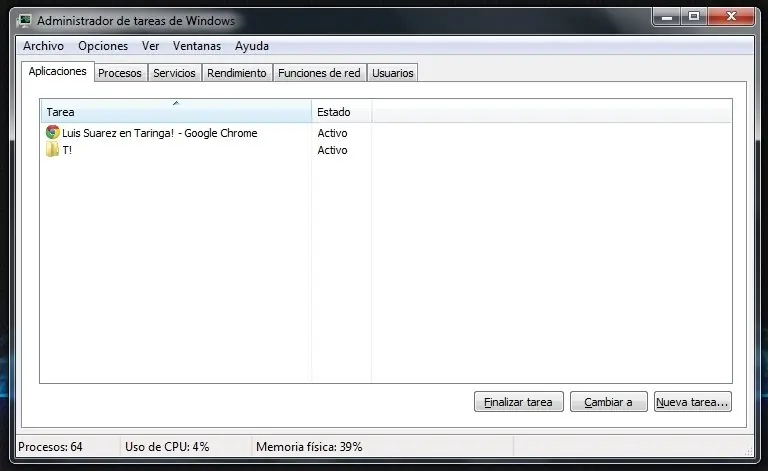The width and height of the screenshot is (768, 471).
Task: Click the Procesos: 64 status entry
Action: pos(50,447)
